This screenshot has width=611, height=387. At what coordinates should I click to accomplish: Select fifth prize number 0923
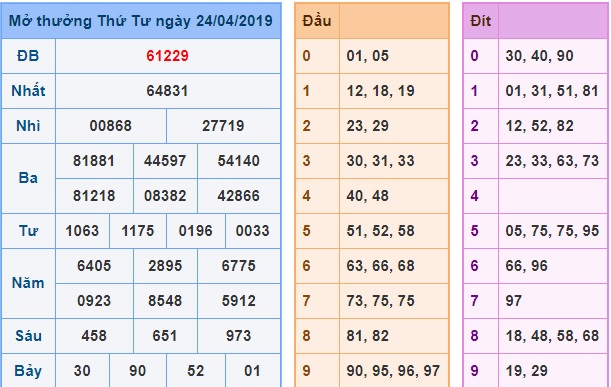(94, 301)
